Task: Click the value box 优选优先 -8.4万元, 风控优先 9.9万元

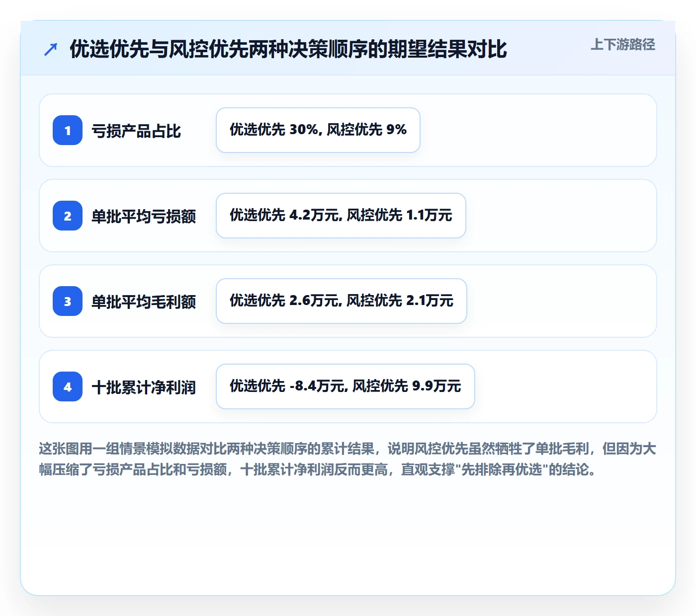Action: click(x=346, y=386)
